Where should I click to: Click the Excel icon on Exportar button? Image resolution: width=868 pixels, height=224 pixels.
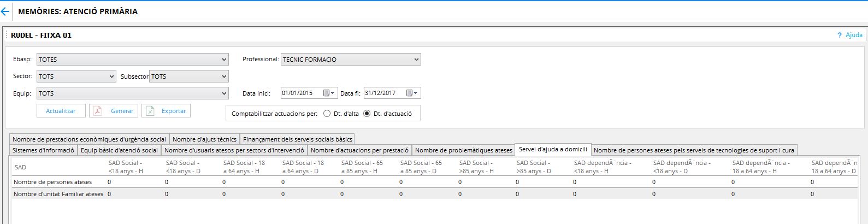click(x=151, y=111)
